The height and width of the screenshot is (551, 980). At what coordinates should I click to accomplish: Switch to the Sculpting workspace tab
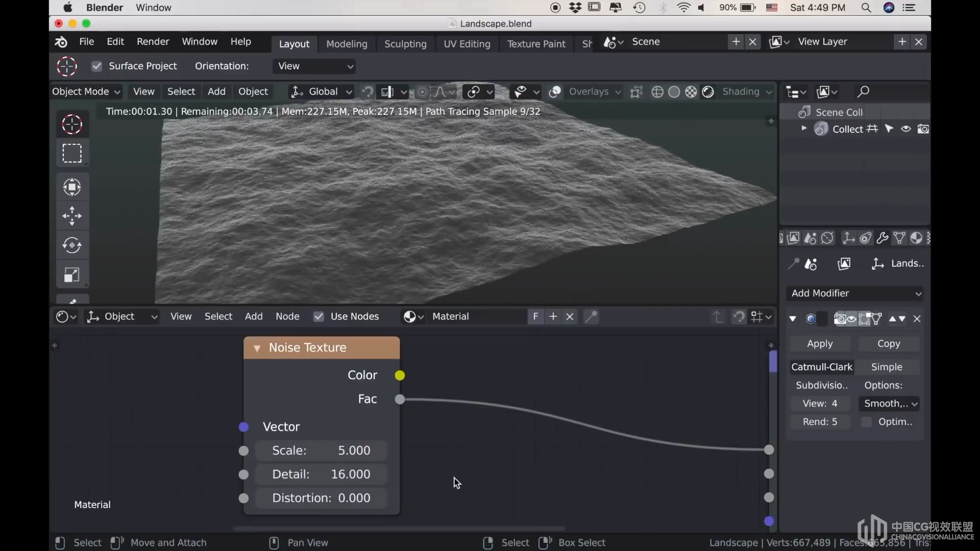(405, 44)
